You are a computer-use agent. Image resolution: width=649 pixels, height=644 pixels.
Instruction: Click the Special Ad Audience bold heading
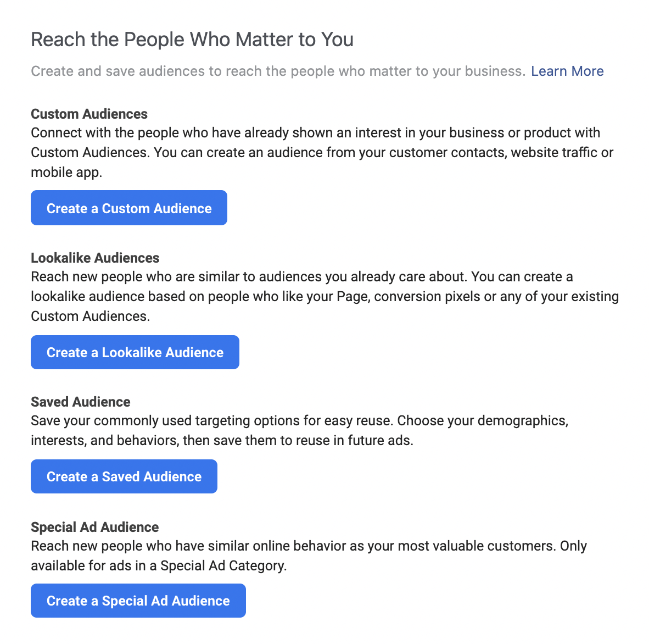[95, 527]
